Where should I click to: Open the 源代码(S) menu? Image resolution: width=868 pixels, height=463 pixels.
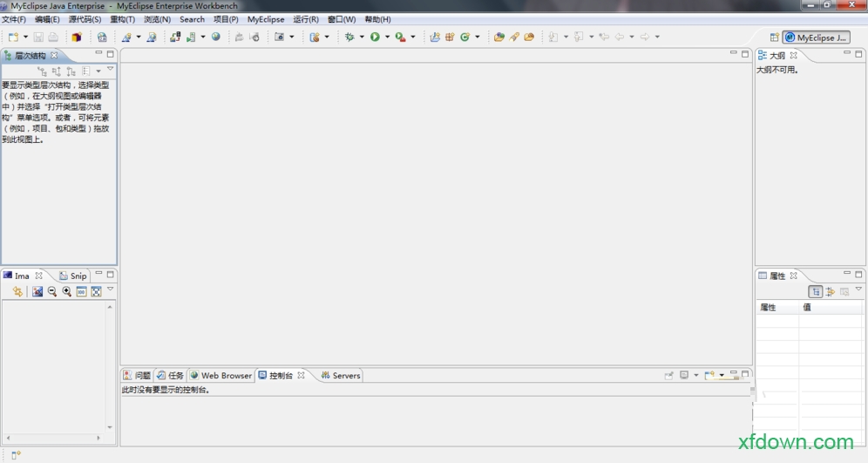(x=85, y=19)
